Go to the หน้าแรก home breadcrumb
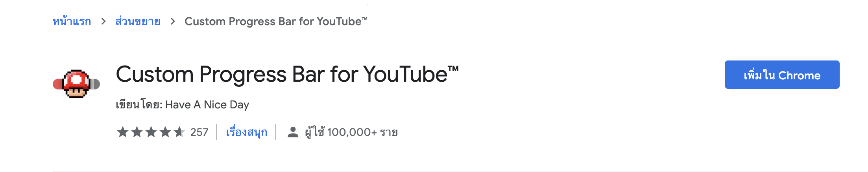 tap(72, 21)
